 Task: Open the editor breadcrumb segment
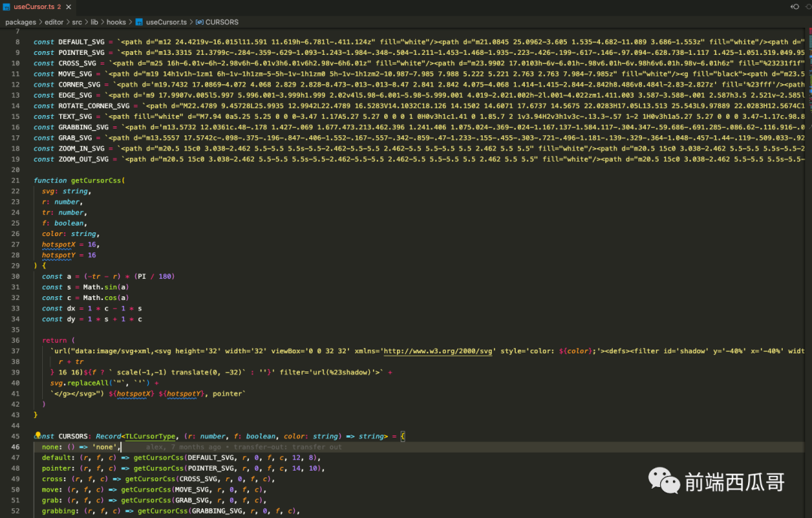click(54, 23)
